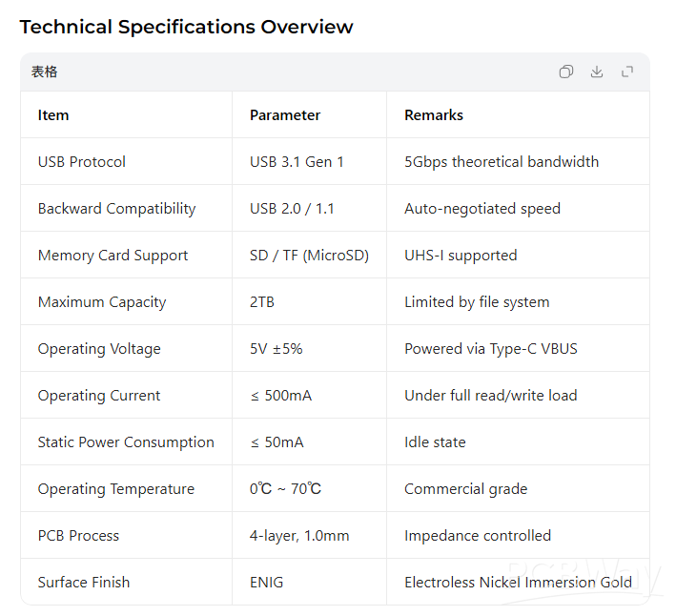Click the Maximum Capacity 2TB value
This screenshot has width=676, height=616.
coord(262,302)
